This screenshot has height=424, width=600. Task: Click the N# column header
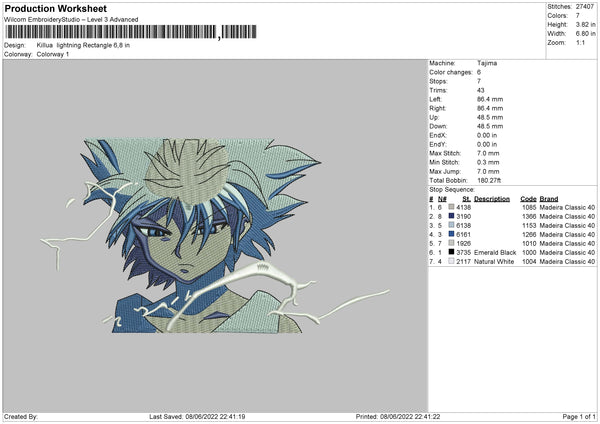click(442, 199)
